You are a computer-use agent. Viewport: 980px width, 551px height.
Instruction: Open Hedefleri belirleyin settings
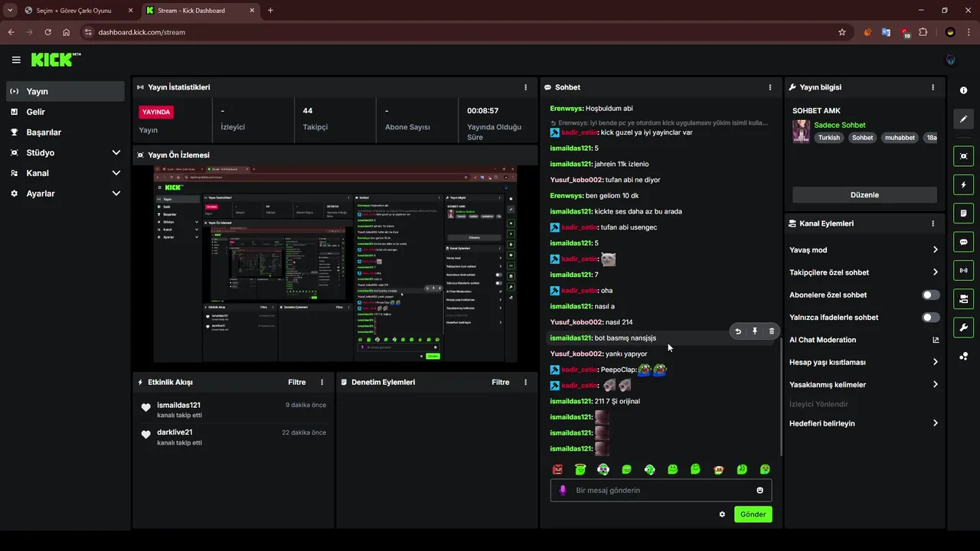tap(864, 423)
